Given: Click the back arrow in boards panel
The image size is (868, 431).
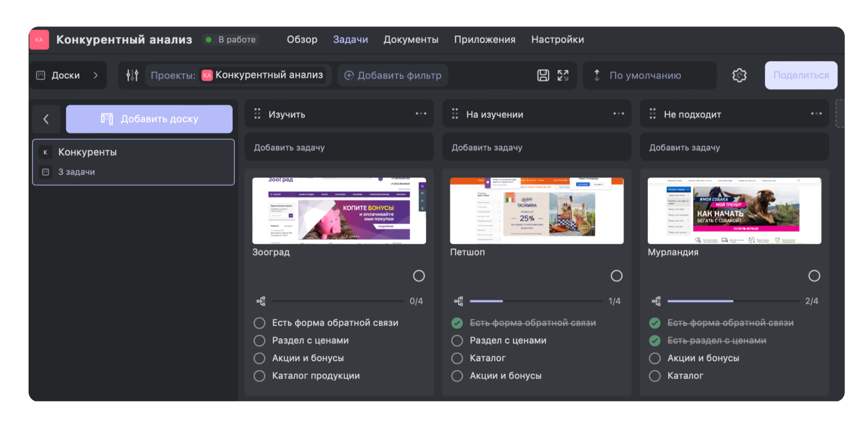Looking at the screenshot, I should click(x=46, y=119).
